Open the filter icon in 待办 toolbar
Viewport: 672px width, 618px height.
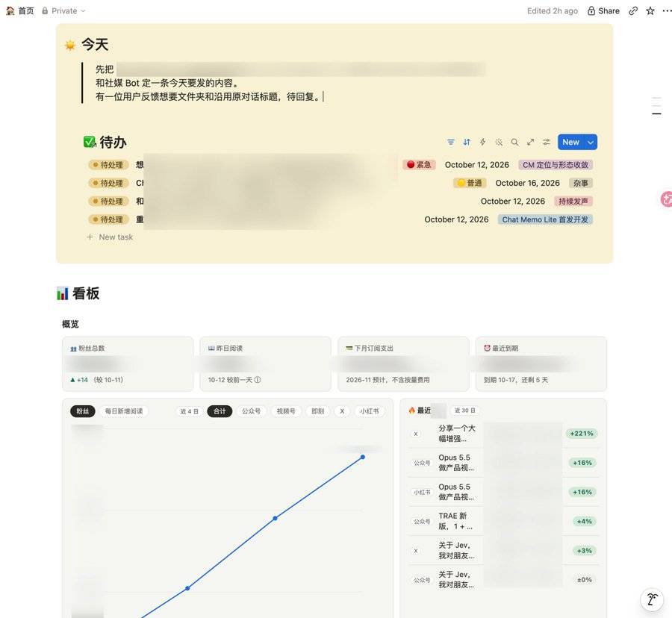[x=450, y=143]
